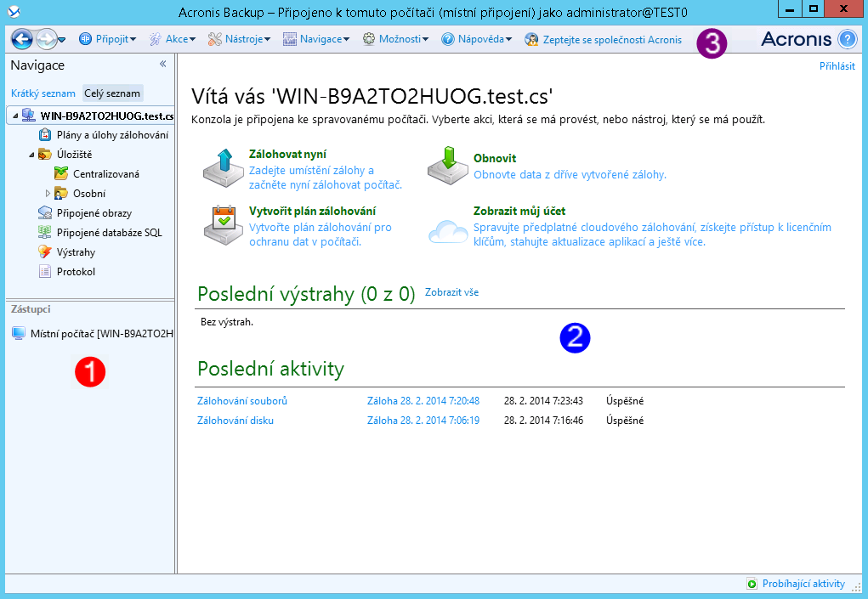Open the Zálohování souborů activity
Viewport: 868px width, 599px height.
click(x=242, y=401)
